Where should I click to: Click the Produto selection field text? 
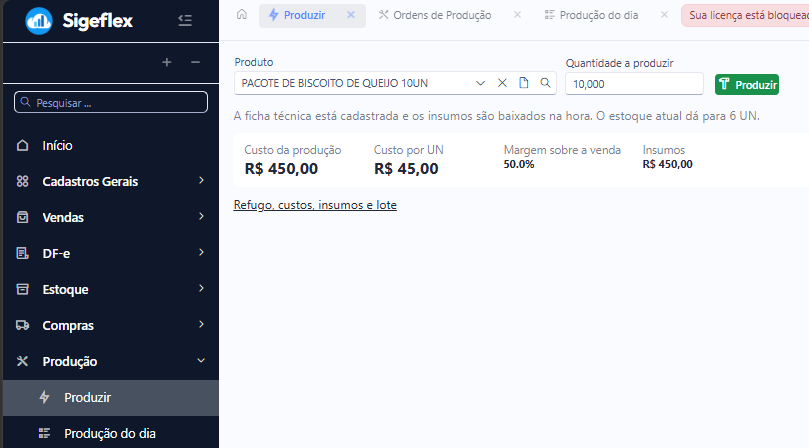click(x=335, y=83)
